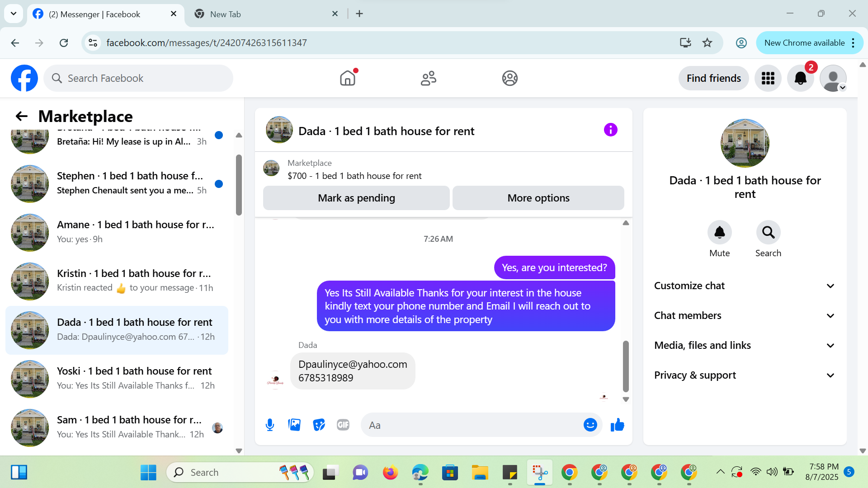Go back in browser history

[x=15, y=43]
